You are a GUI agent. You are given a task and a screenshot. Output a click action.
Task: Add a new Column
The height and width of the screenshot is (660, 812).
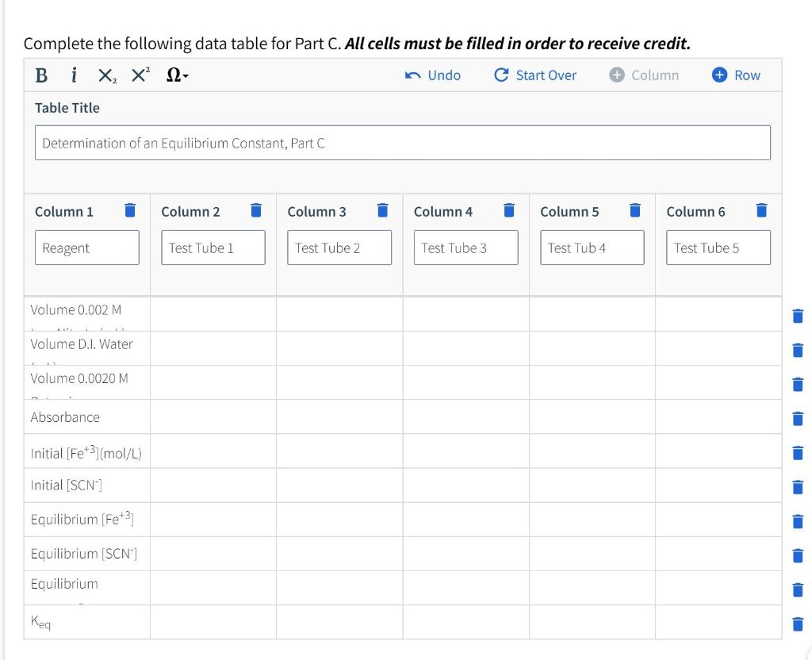tap(644, 75)
